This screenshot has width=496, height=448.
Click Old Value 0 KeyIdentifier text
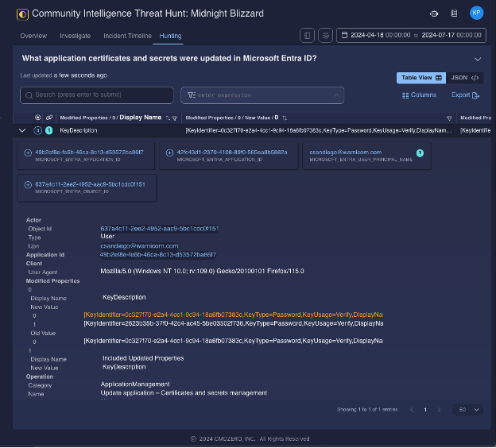click(233, 341)
